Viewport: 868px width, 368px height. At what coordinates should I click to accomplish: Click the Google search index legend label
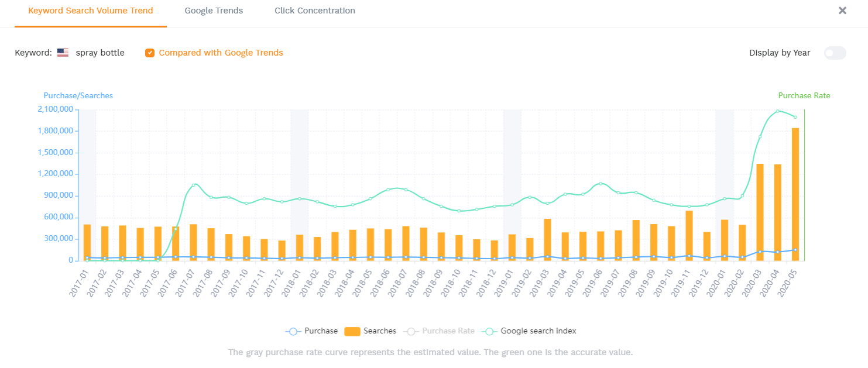coord(538,331)
